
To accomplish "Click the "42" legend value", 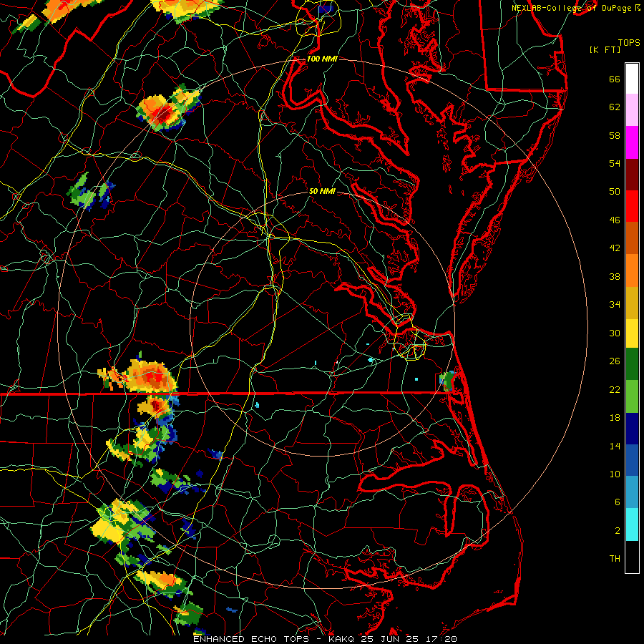I will pyautogui.click(x=615, y=248).
